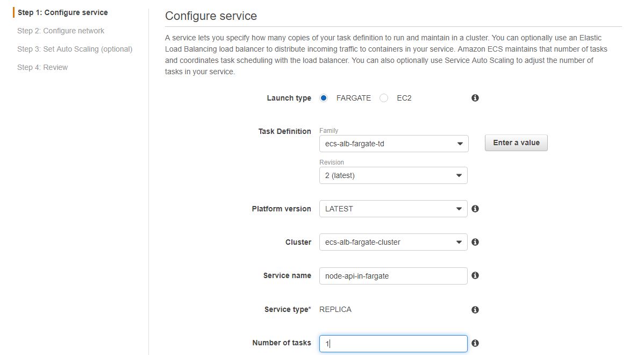
Task: Click the Service name label
Action: pyautogui.click(x=287, y=275)
